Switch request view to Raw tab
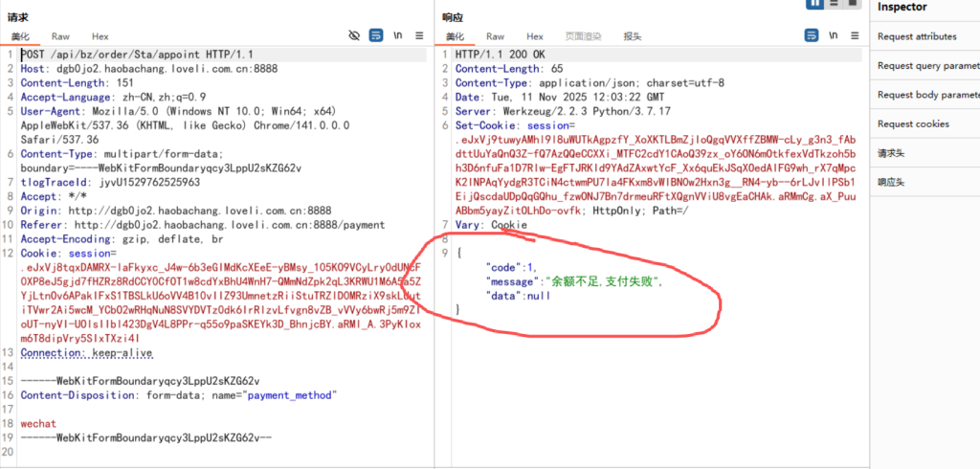The width and height of the screenshot is (980, 469). 60,36
